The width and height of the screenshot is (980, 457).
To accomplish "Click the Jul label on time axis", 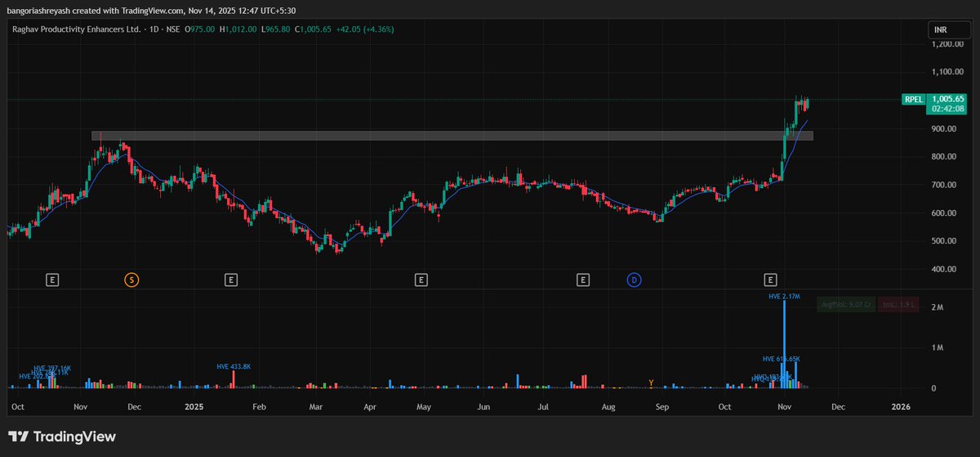I will pyautogui.click(x=543, y=405).
